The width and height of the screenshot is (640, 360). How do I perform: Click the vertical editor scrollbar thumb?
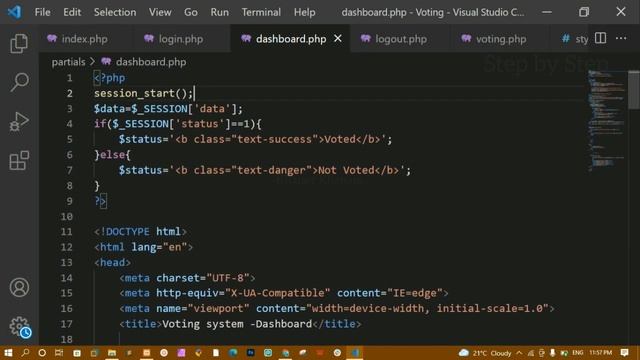pos(634,90)
